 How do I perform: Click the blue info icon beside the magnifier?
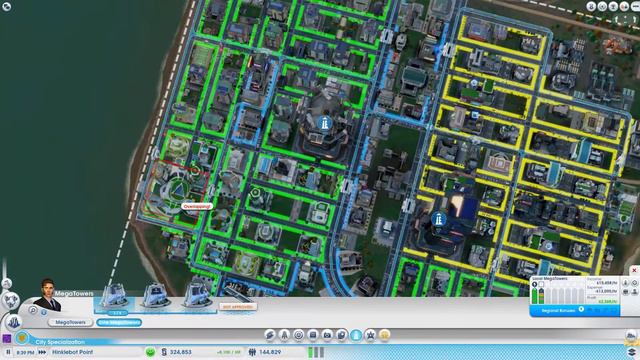click(x=44, y=312)
